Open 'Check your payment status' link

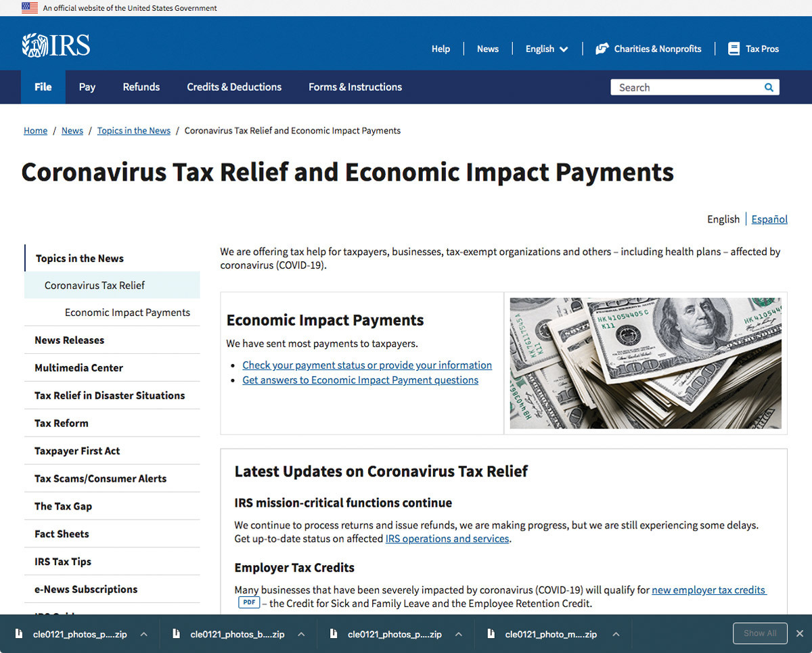point(367,365)
